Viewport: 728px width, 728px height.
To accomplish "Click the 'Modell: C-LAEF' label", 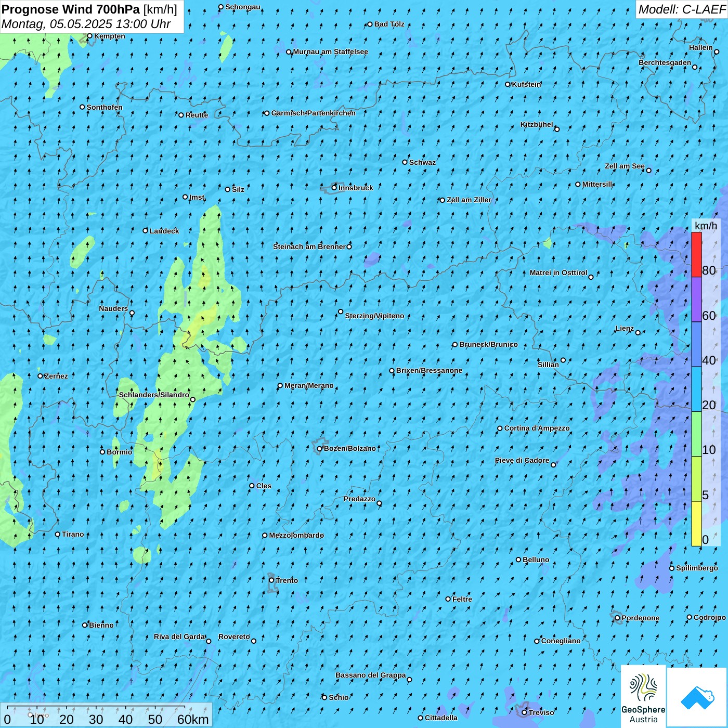I will coord(682,9).
